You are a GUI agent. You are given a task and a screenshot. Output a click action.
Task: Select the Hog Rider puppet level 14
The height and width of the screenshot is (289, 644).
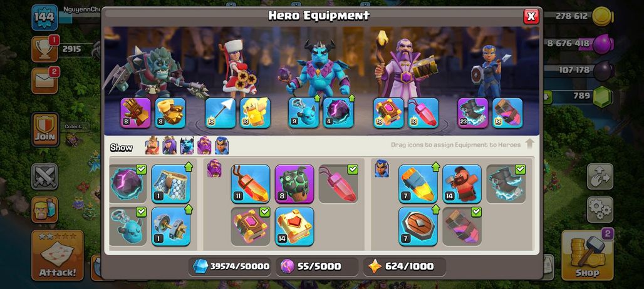(x=462, y=184)
